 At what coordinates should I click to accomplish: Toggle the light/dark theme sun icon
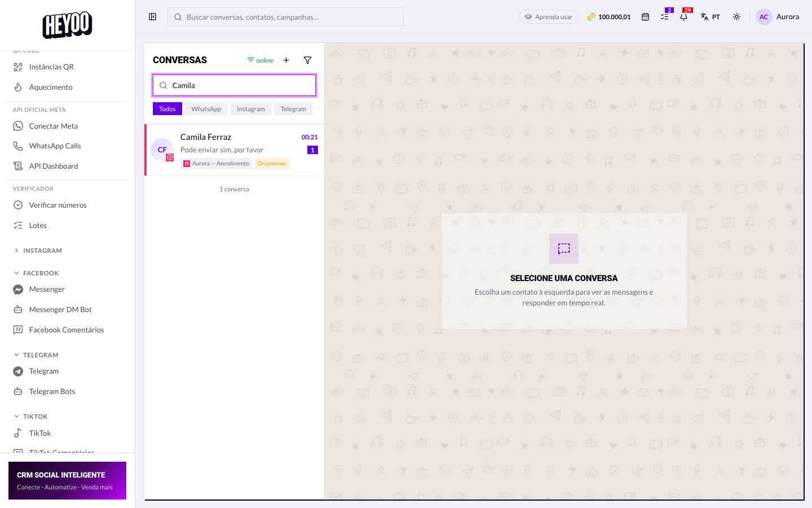[736, 17]
